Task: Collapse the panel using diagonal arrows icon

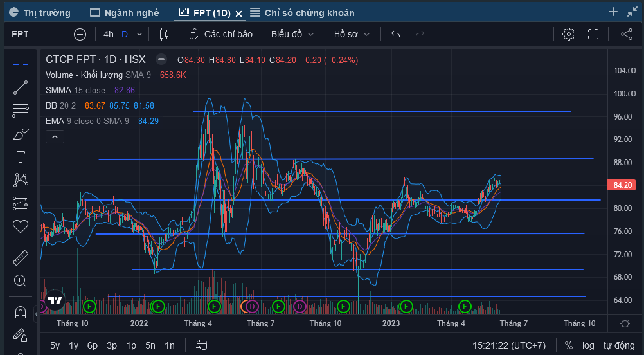Action: 632,12
